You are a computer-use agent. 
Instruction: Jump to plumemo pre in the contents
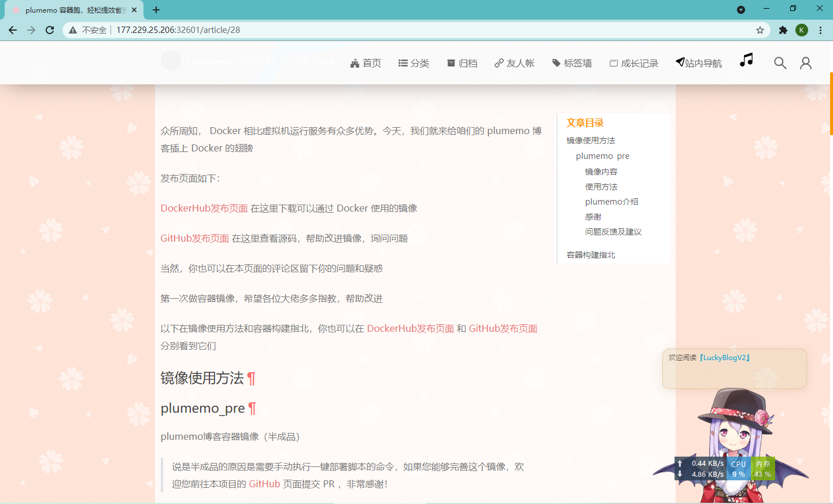(x=603, y=156)
